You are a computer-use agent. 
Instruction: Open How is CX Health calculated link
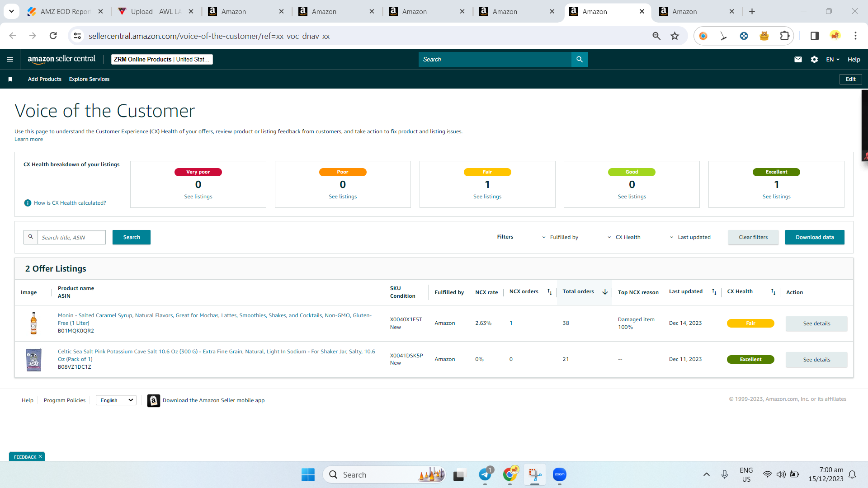pyautogui.click(x=70, y=203)
